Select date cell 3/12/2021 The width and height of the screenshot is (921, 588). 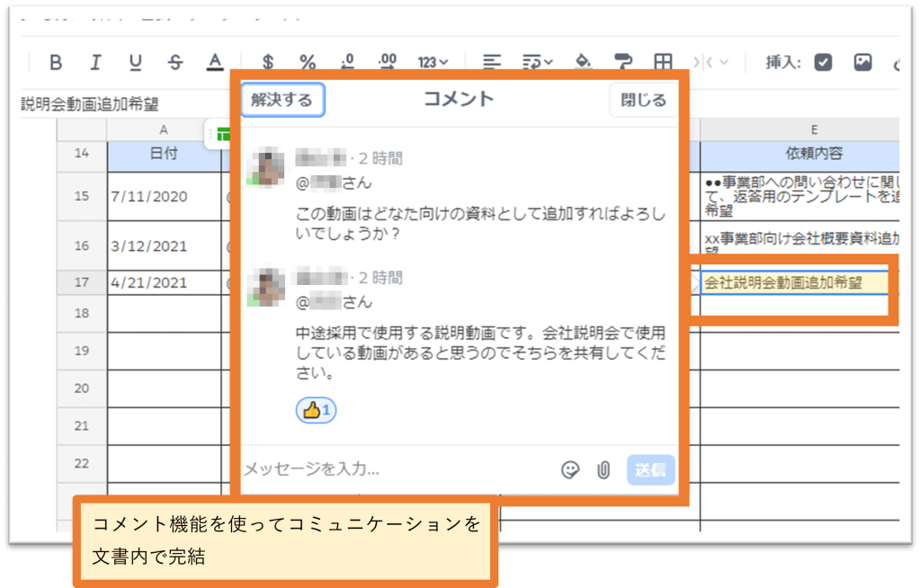(x=164, y=245)
